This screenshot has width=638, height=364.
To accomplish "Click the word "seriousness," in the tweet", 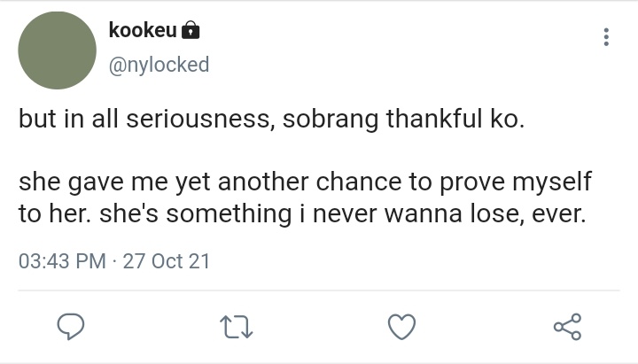I will (200, 120).
